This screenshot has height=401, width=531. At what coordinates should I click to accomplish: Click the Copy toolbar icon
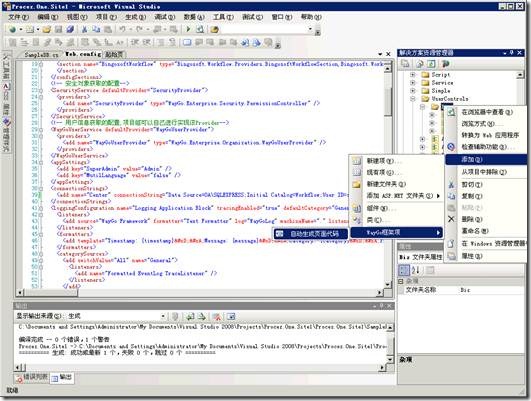point(96,30)
